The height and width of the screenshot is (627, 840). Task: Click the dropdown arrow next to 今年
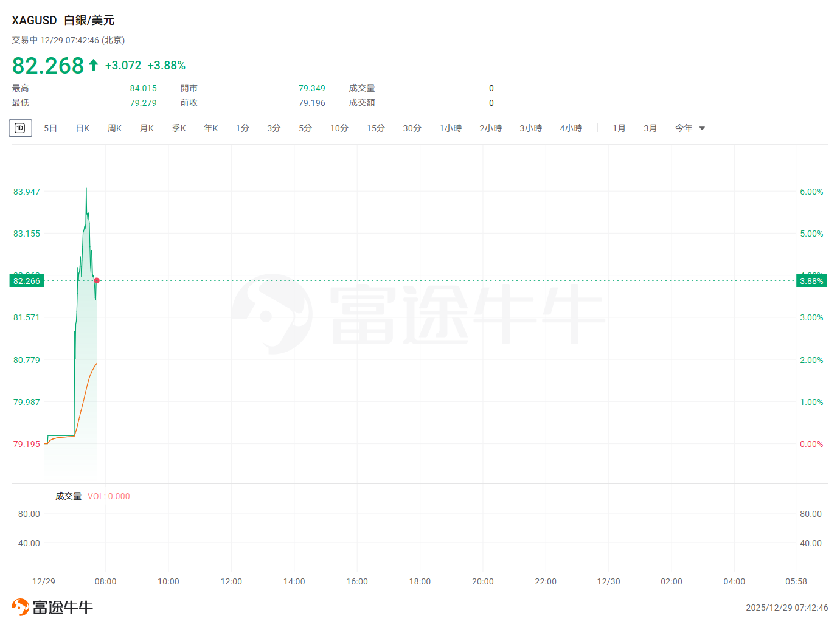click(702, 128)
